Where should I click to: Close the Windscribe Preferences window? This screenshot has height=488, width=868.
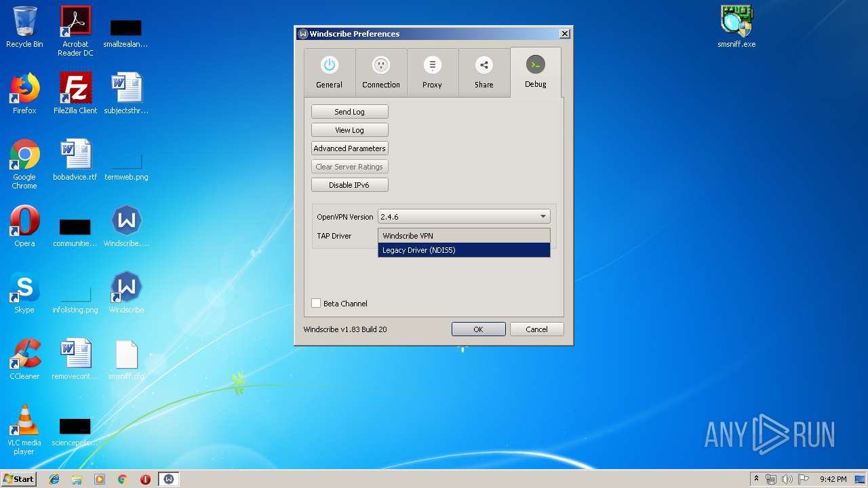pos(564,34)
